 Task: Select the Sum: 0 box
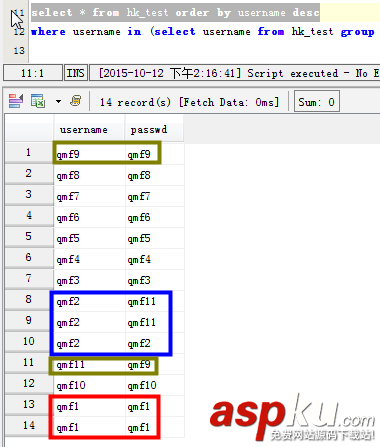317,101
